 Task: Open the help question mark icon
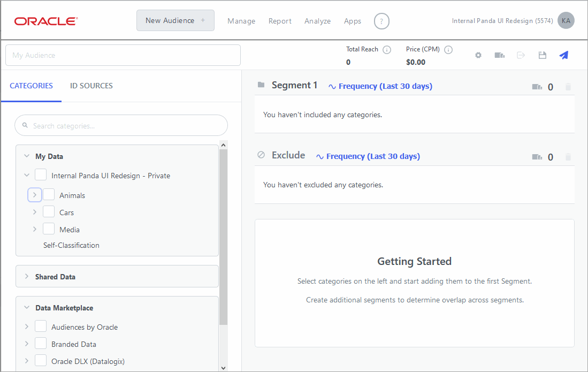[381, 21]
